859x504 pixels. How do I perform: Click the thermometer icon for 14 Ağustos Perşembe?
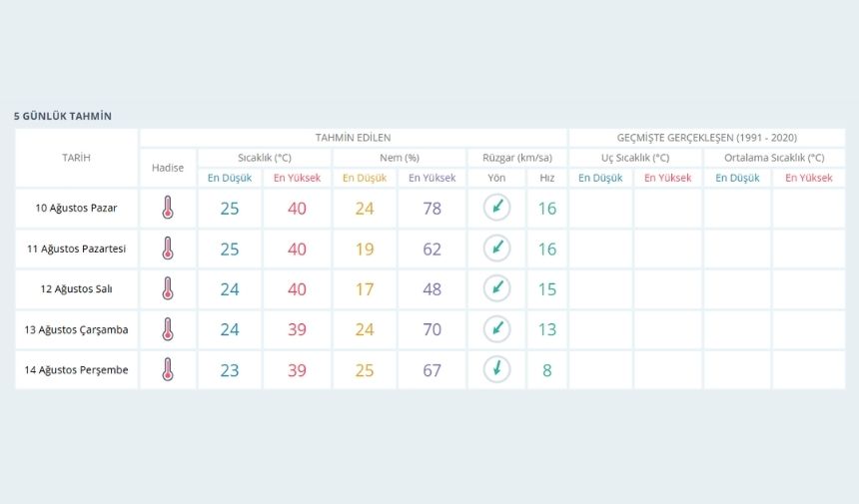(168, 370)
